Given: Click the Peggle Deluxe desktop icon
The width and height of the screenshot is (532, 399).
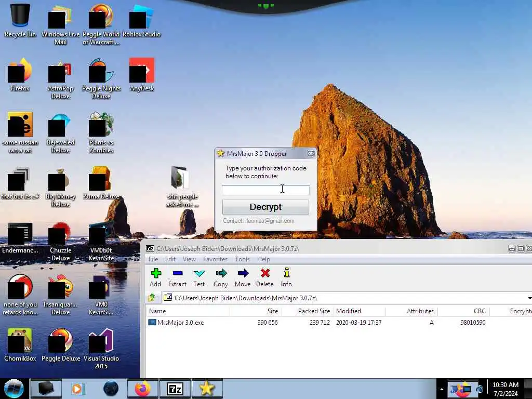Looking at the screenshot, I should coord(60,345).
